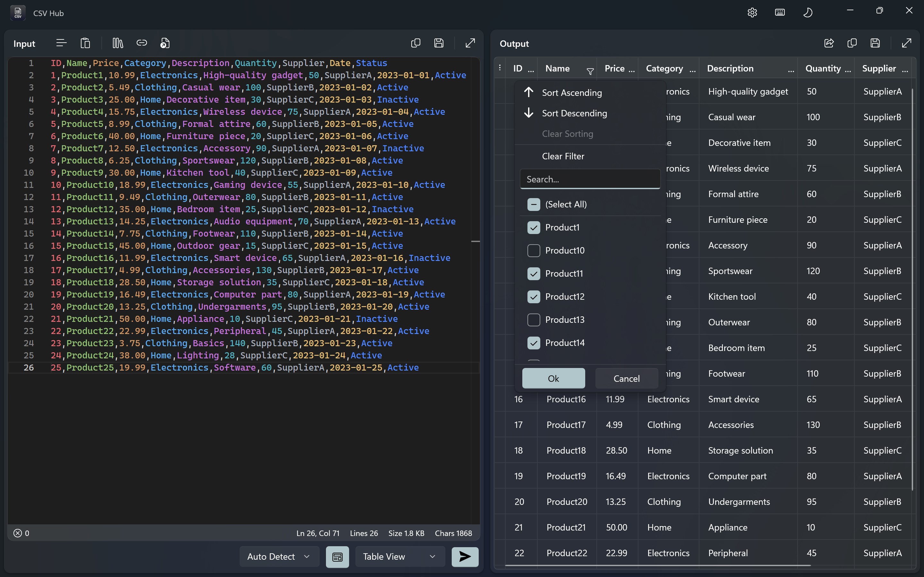Share the Output results
This screenshot has height=577, width=924.
tap(828, 43)
